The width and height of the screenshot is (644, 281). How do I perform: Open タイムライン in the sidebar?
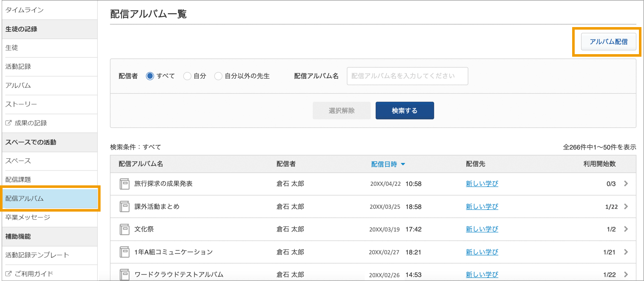tap(49, 10)
